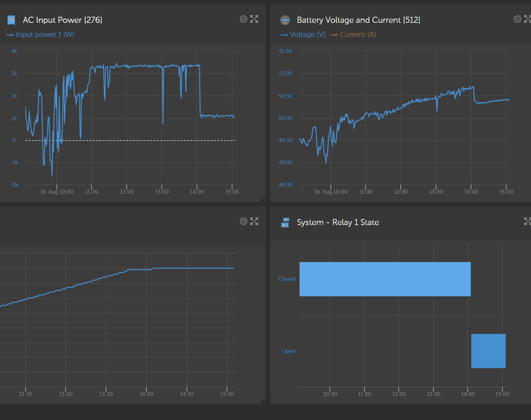
Task: Click the Open state bar in relay chart
Action: click(x=488, y=351)
